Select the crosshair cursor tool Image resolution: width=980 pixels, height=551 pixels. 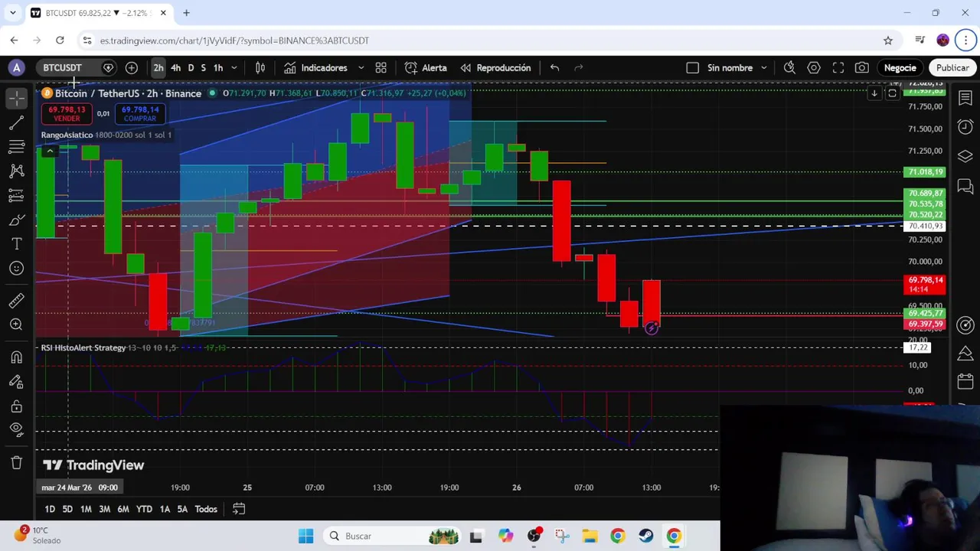point(17,98)
